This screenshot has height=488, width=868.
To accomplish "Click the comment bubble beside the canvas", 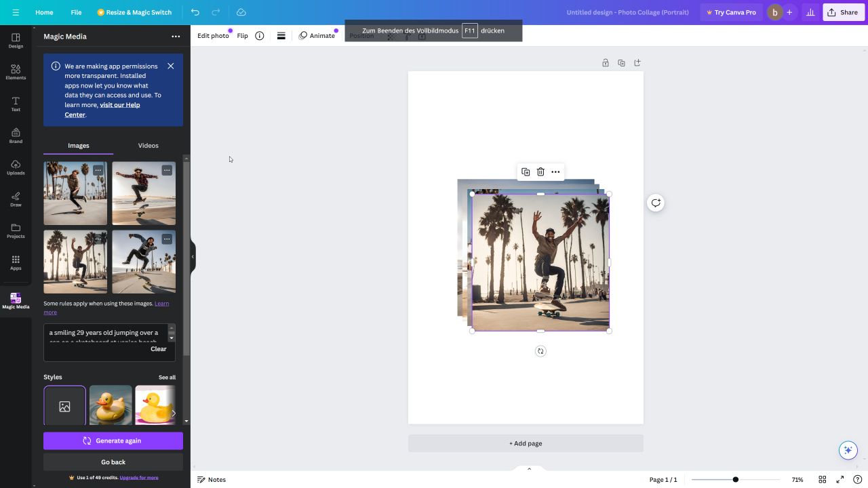I will pos(656,203).
